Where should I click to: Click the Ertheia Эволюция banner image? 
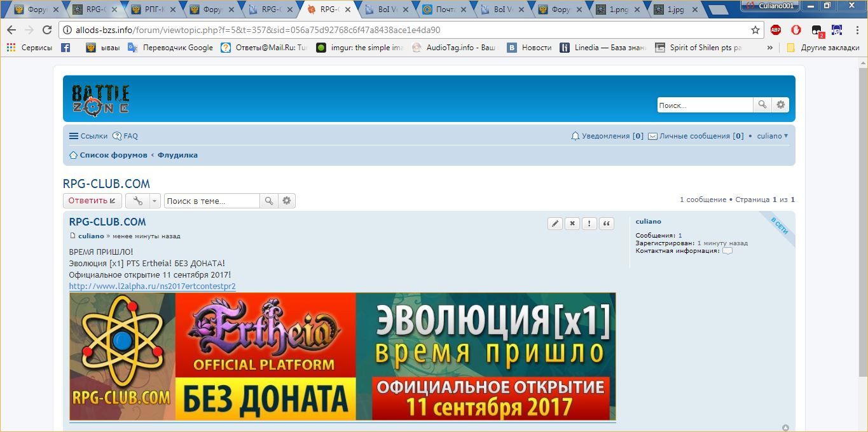(343, 356)
